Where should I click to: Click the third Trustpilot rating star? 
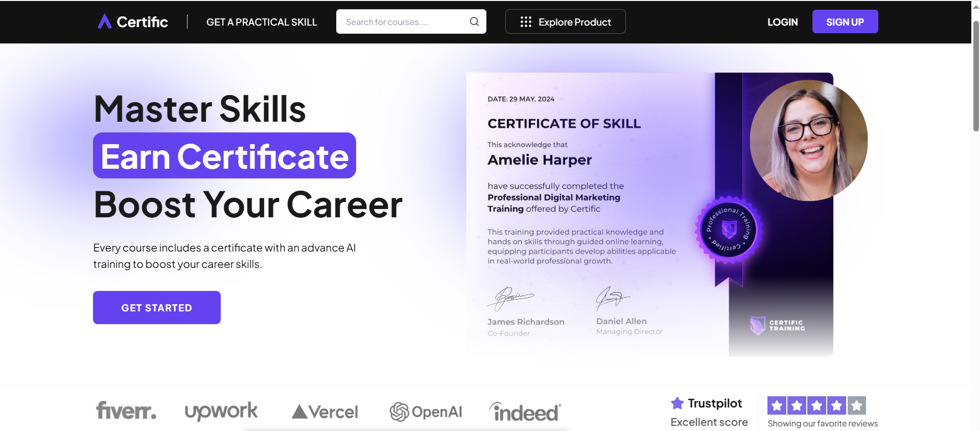point(816,405)
